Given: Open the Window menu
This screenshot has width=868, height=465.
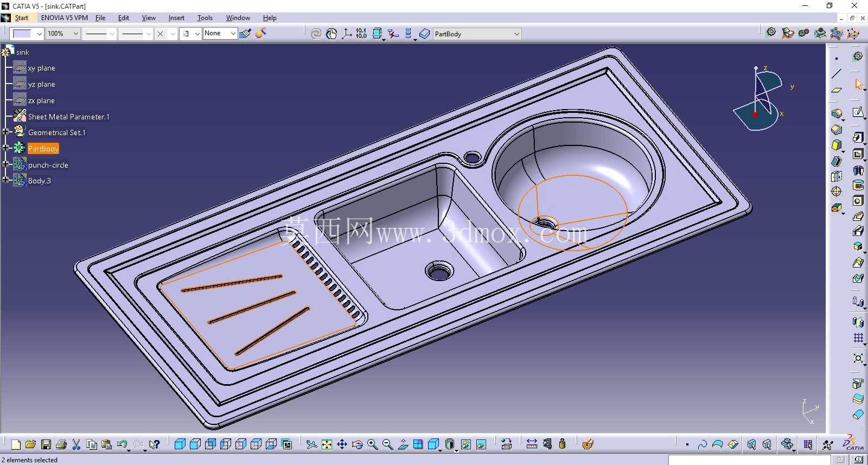Looking at the screenshot, I should click(238, 18).
